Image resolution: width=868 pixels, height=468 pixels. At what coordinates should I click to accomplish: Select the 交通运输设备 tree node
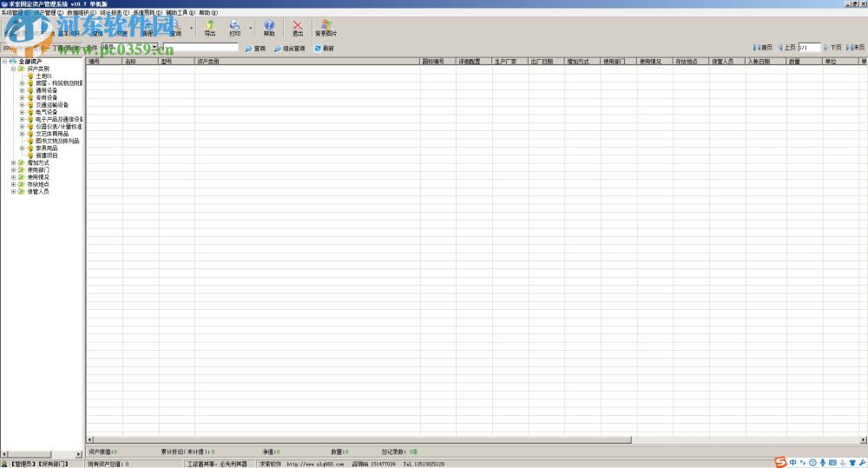(52, 105)
